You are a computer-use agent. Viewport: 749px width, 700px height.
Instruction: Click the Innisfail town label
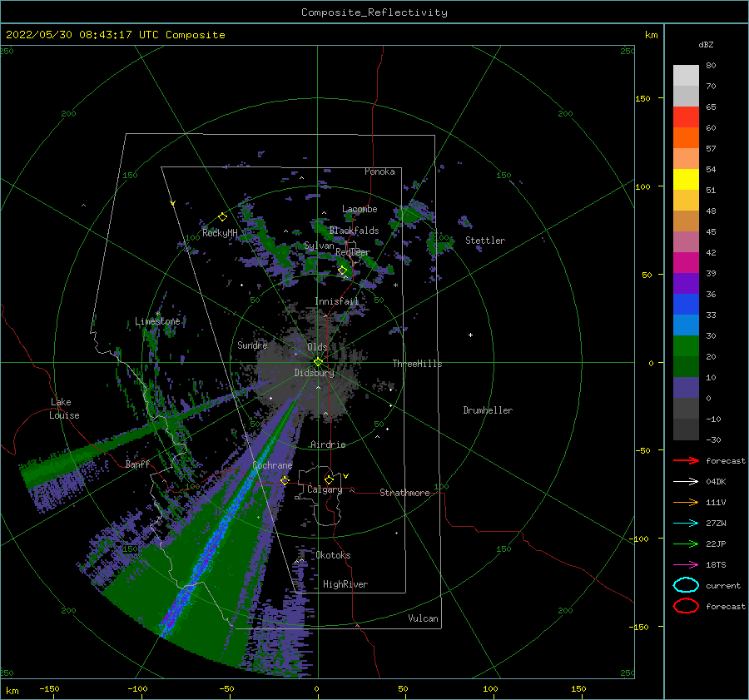pos(337,301)
